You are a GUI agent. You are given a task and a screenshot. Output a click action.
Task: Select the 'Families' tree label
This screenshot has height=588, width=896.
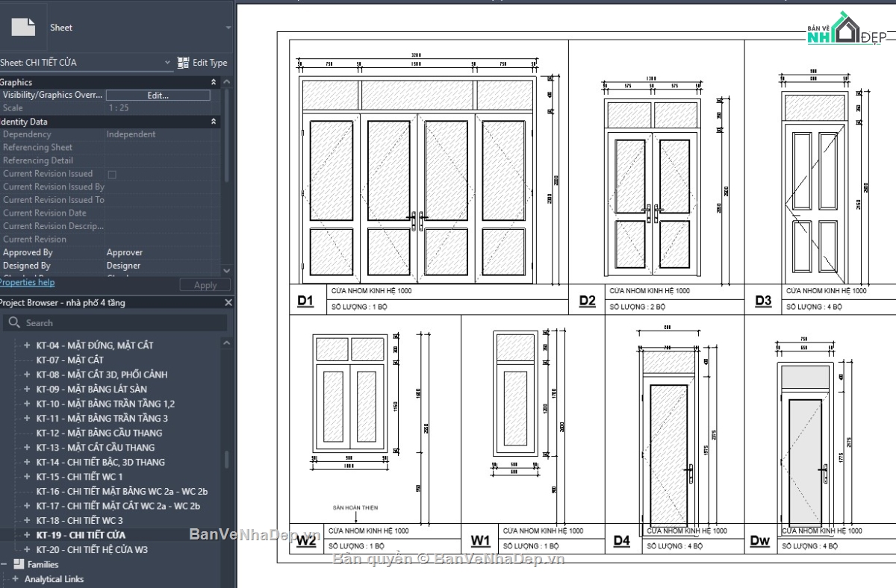pos(43,565)
